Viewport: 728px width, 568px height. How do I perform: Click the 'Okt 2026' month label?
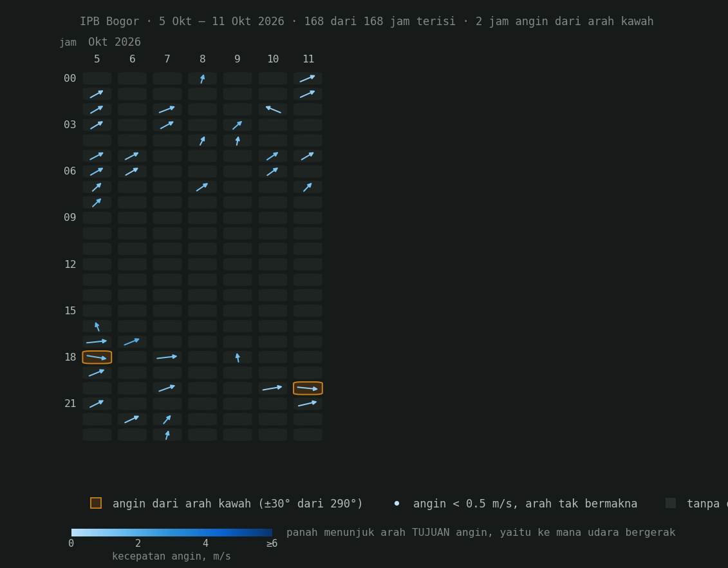coord(115,42)
